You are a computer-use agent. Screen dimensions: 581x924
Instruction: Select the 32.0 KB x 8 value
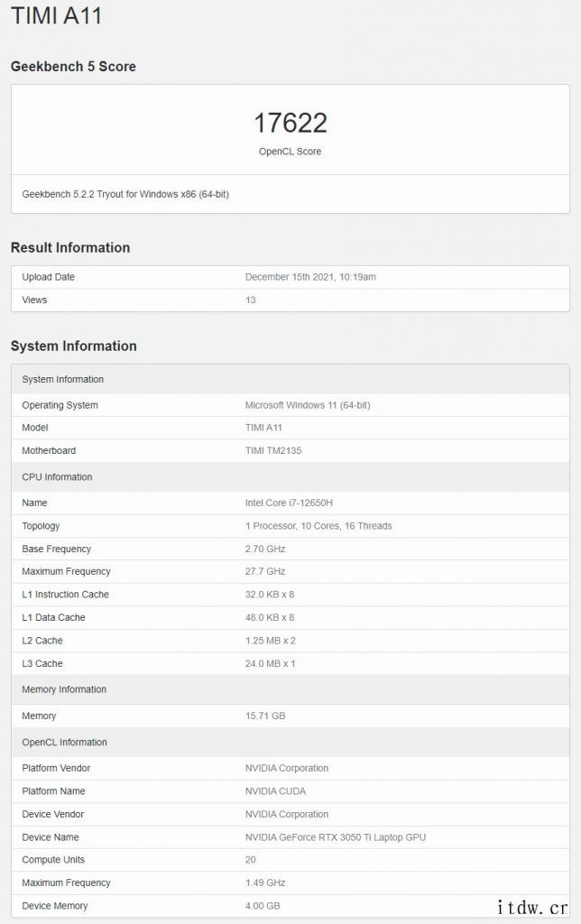coord(270,595)
